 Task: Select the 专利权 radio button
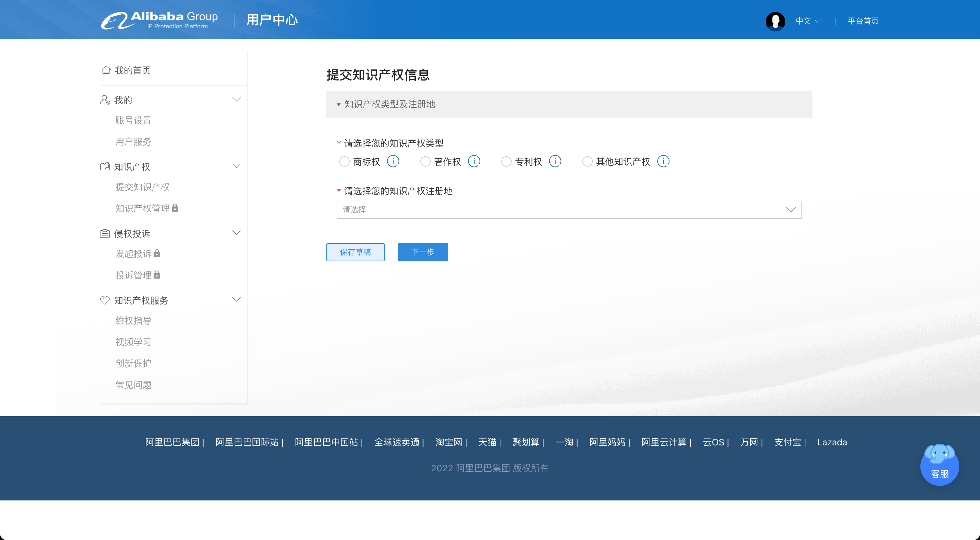click(x=506, y=162)
